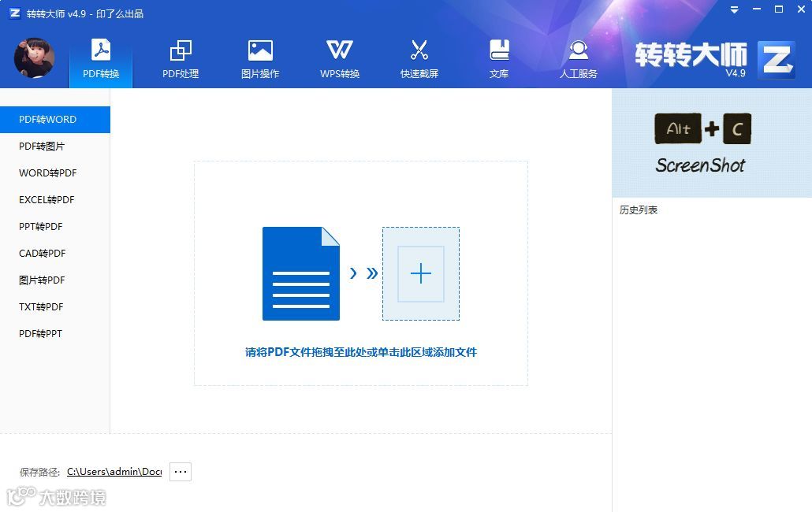Launch the 快速截屏 scissors tool
812x512 pixels.
(419, 59)
